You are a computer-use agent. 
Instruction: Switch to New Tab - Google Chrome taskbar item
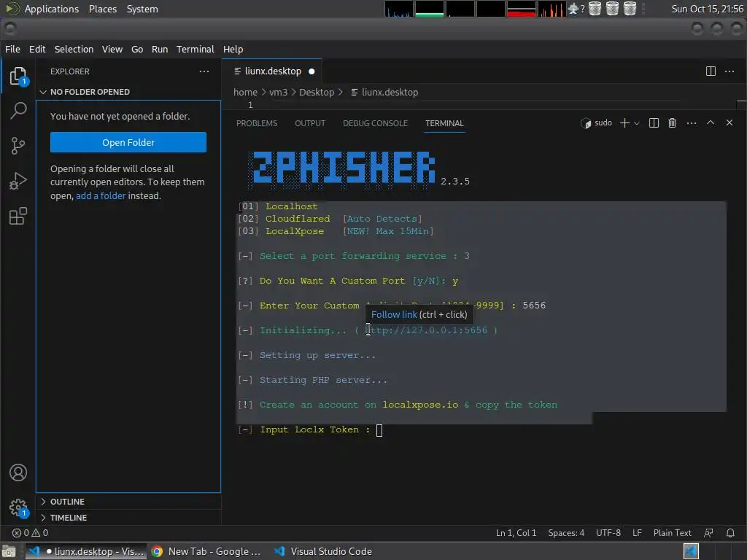coord(206,551)
